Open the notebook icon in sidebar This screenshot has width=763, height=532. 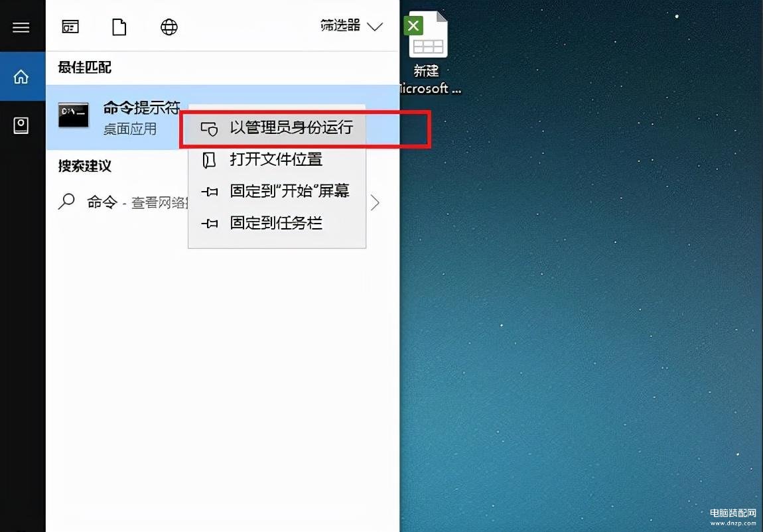(21, 125)
